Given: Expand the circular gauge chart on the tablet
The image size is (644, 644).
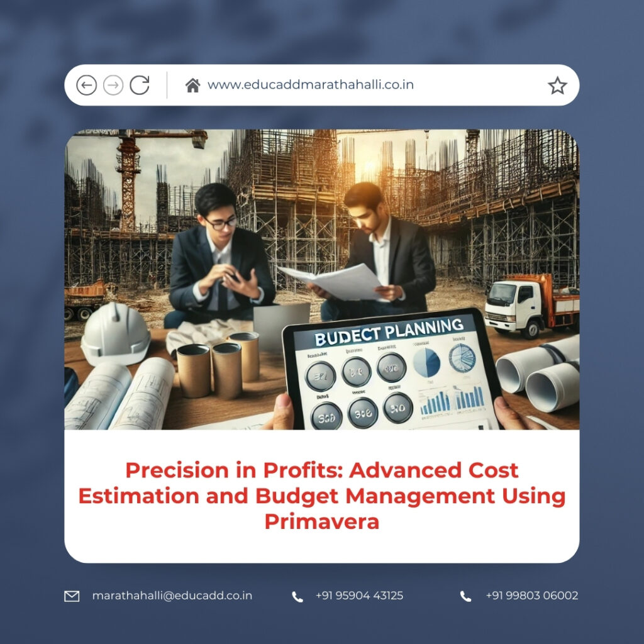Looking at the screenshot, I should click(x=462, y=359).
